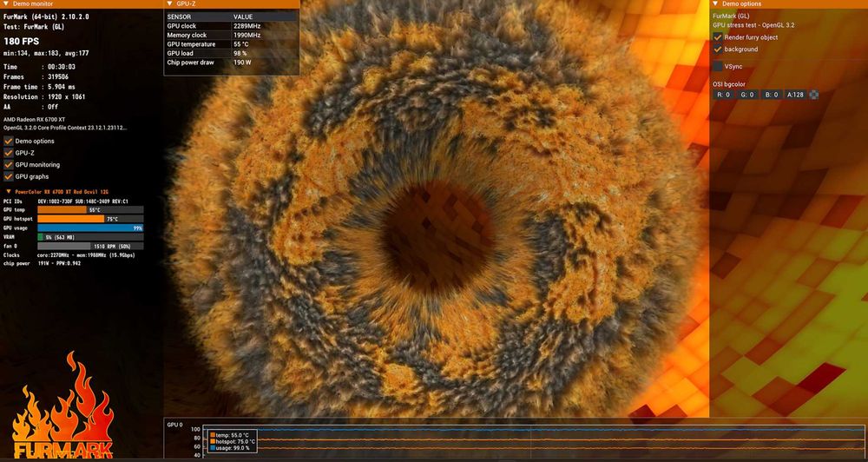Click the R: 0 color field

point(724,95)
